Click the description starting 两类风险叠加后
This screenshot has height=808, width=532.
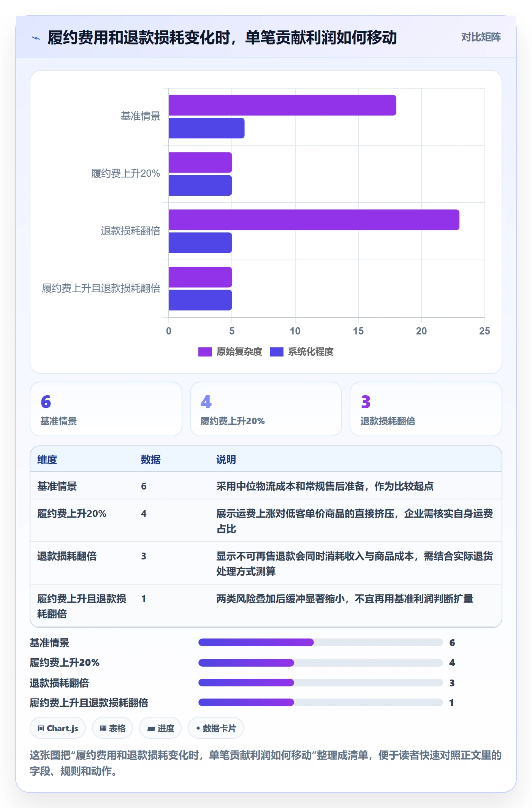[x=345, y=599]
